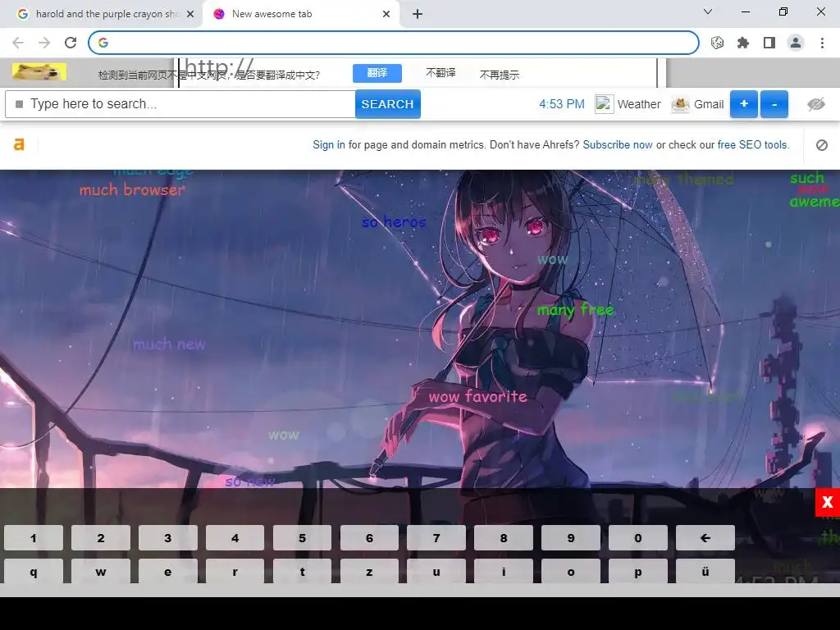This screenshot has height=630, width=840.
Task: Tap the e key on virtual keyboard
Action: pyautogui.click(x=167, y=571)
